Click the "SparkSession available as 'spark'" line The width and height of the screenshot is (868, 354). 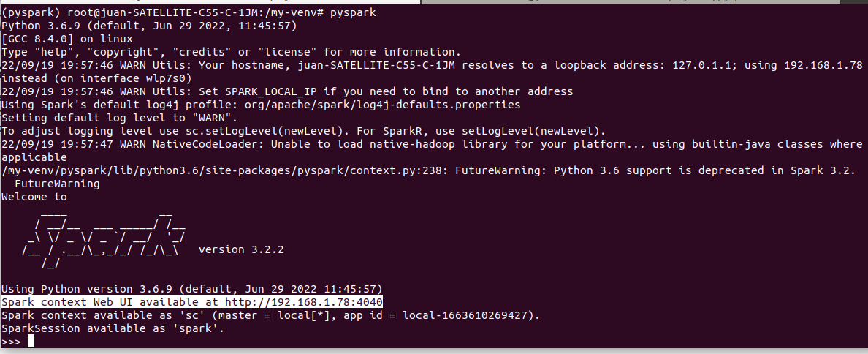[x=113, y=328]
